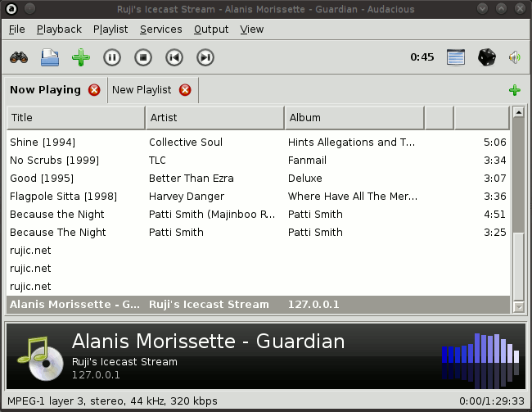The image size is (532, 412).
Task: Toggle repeat with the window-like toolbar icon
Action: [x=456, y=57]
